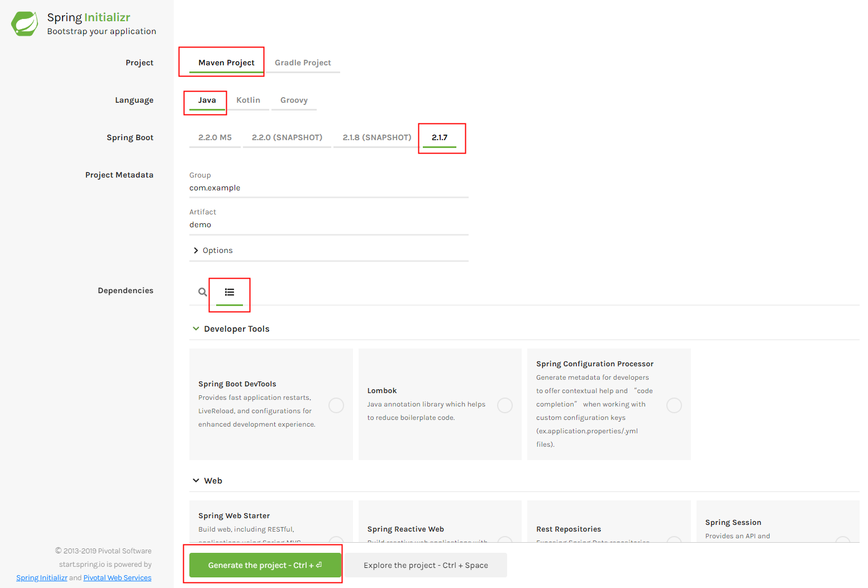Edit the Artifact field demo
Viewport: 868px width, 588px height.
(x=329, y=225)
